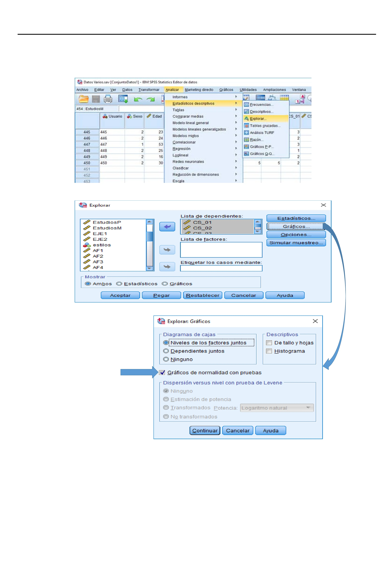Move variable with top blue arrow button
392x588 pixels.
click(167, 227)
